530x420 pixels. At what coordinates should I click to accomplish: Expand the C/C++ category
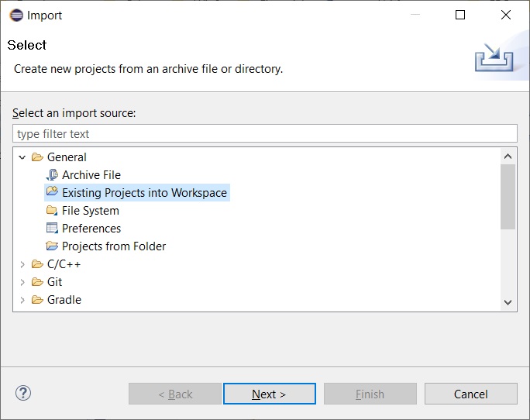(22, 264)
